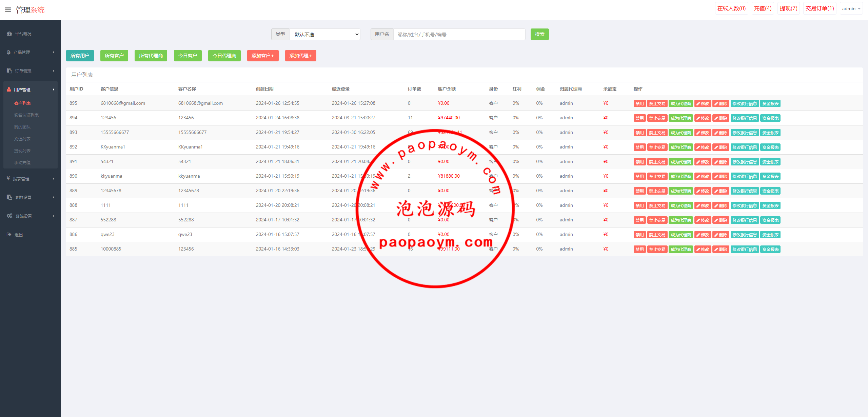The width and height of the screenshot is (868, 417).
Task: Click 添加客户+ button
Action: tap(263, 56)
